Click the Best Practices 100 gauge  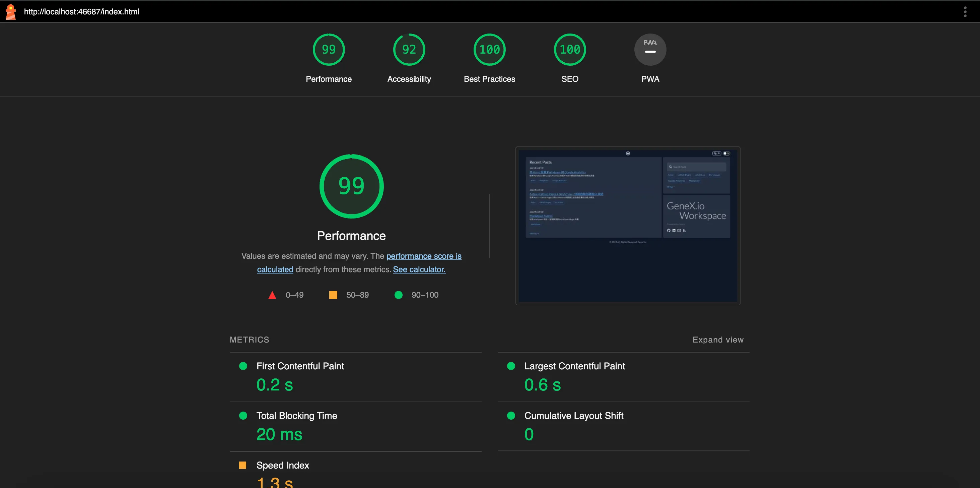point(489,50)
